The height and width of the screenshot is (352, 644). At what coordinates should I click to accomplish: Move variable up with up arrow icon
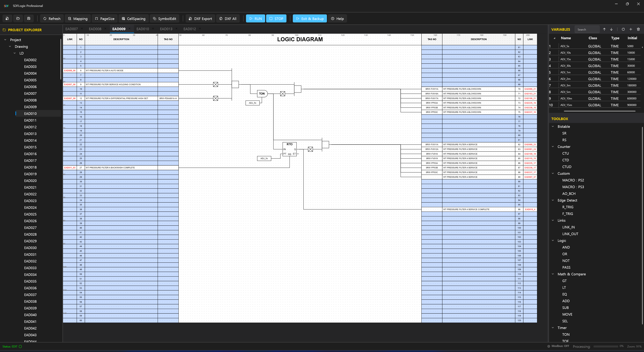(604, 29)
